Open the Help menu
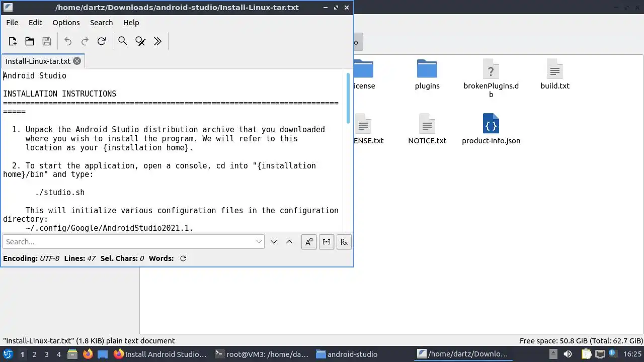This screenshot has height=362, width=644. point(131,23)
